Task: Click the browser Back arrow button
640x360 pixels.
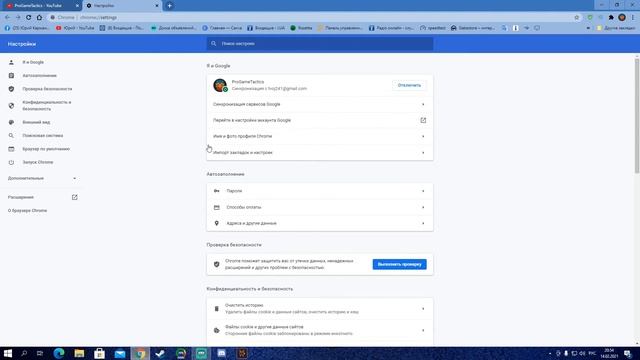Action: [x=7, y=18]
